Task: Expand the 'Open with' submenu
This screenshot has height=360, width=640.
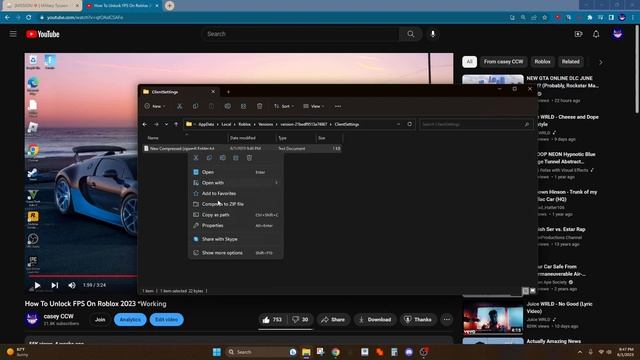Action: pyautogui.click(x=236, y=183)
